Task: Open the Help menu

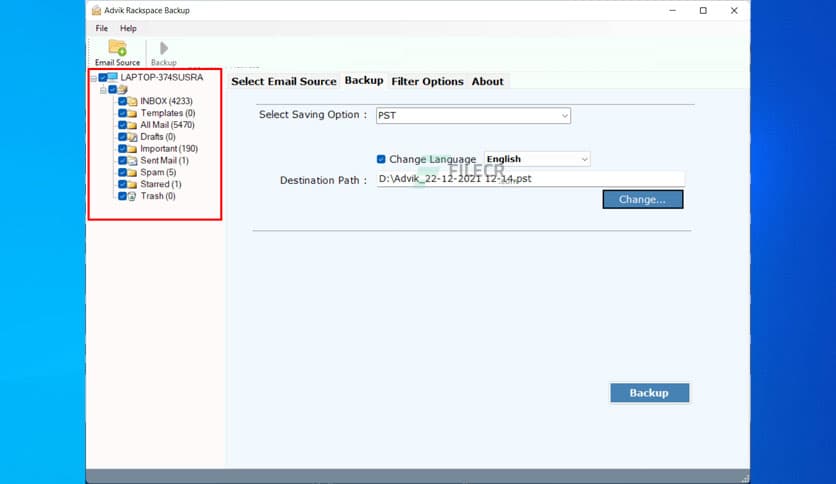Action: [x=128, y=28]
